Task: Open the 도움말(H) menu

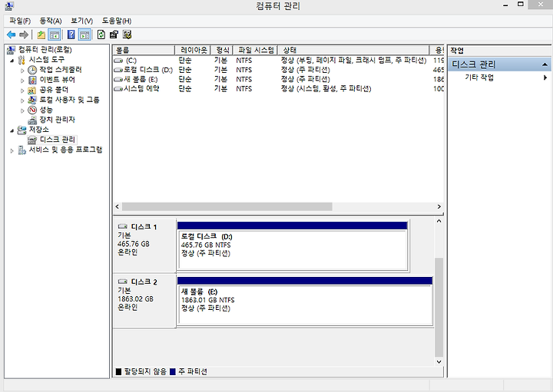Action: 117,21
